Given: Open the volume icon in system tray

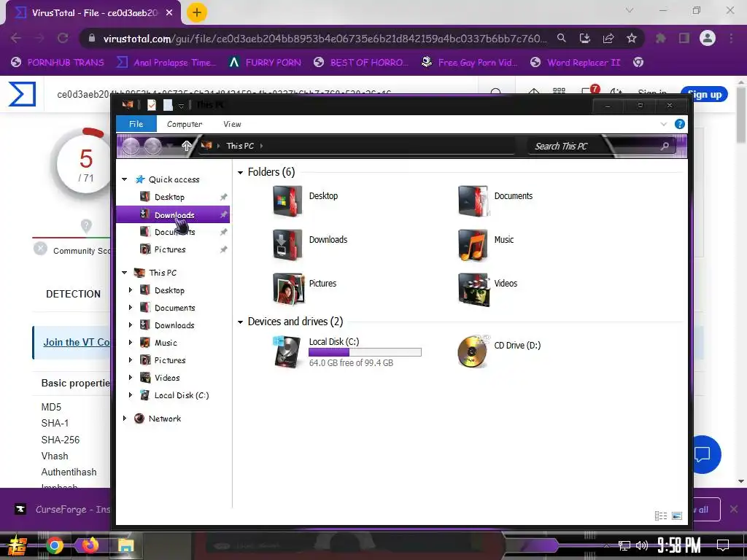Looking at the screenshot, I should [x=642, y=545].
